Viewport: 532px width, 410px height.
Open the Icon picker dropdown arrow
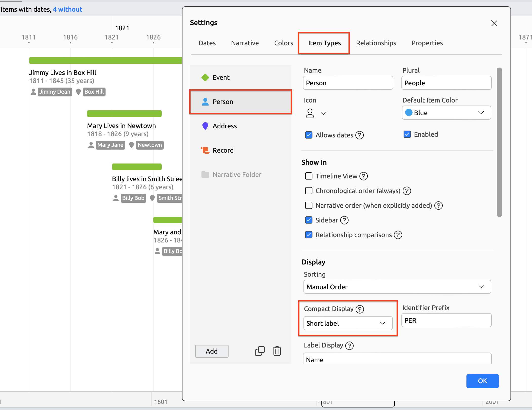(x=323, y=113)
